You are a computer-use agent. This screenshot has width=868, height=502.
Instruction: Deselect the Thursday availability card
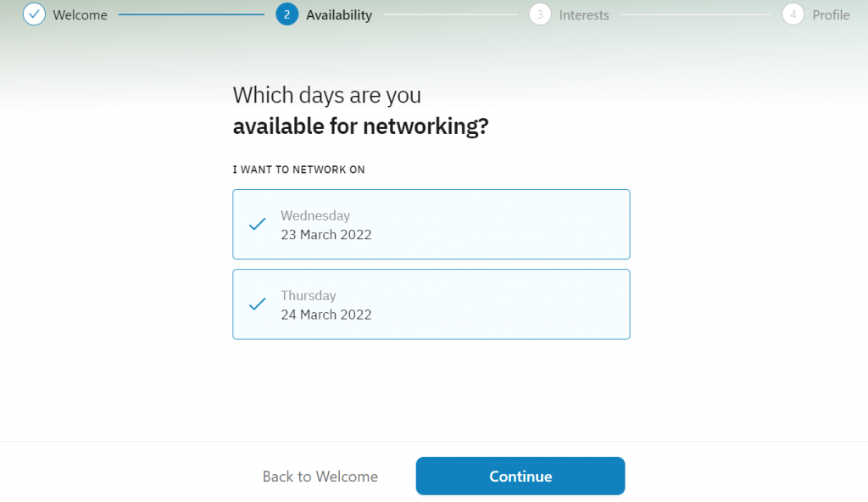[431, 304]
